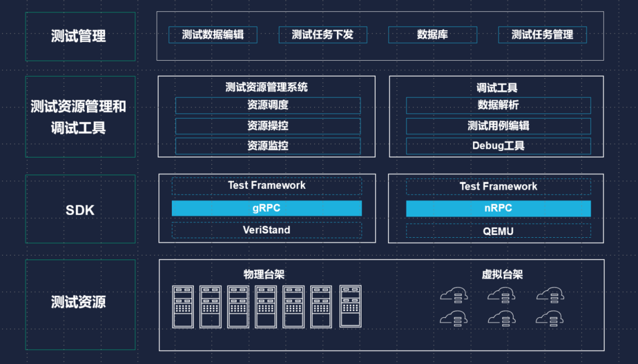Click the bottom-left cloud icon under 虚拟台架
This screenshot has width=638, height=364.
454,317
